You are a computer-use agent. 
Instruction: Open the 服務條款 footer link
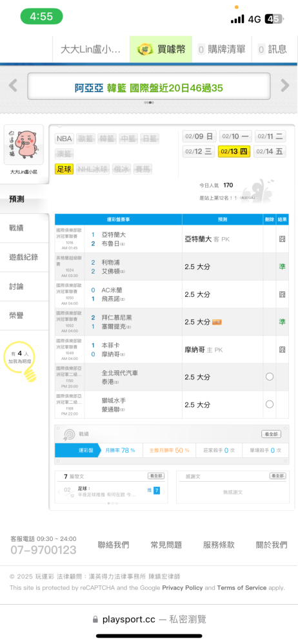[219, 545]
